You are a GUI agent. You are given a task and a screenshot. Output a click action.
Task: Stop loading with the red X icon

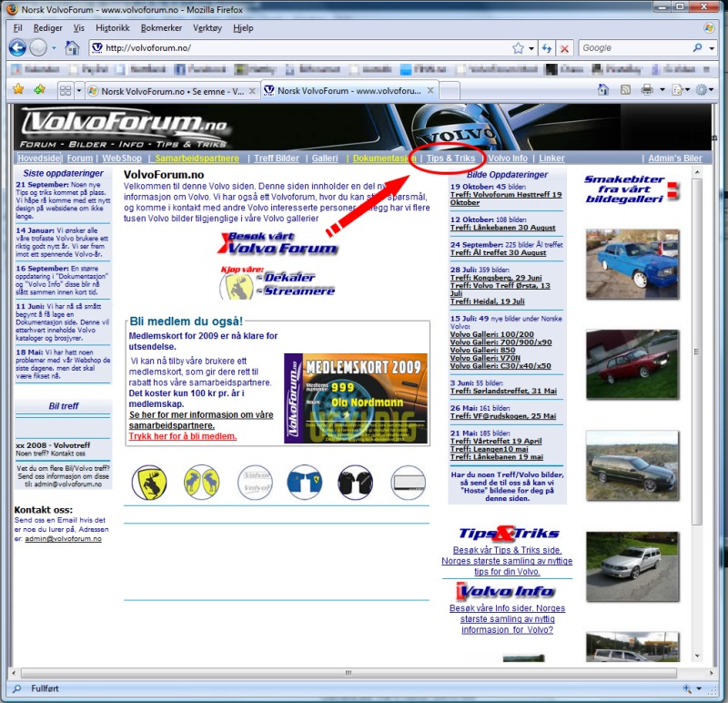[x=564, y=48]
